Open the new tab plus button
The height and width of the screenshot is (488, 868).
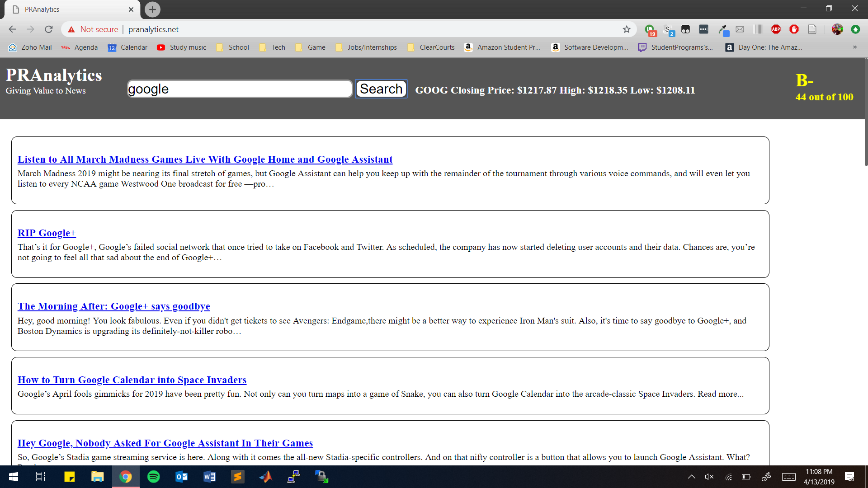[x=152, y=9]
